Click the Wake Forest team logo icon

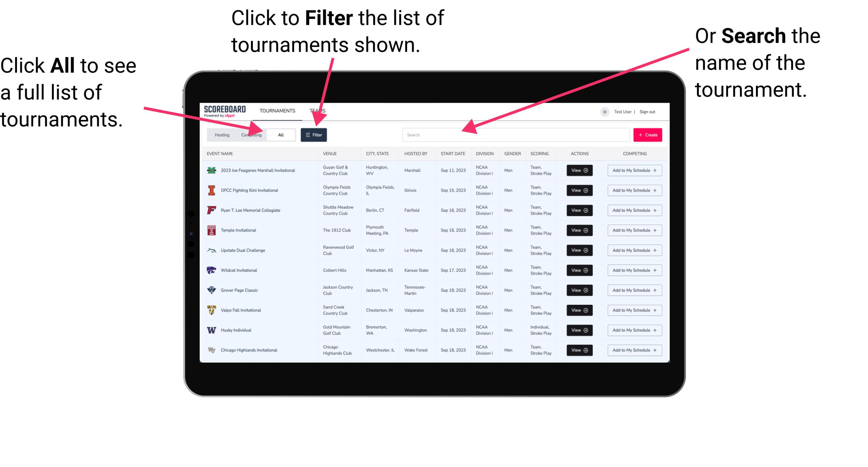211,350
